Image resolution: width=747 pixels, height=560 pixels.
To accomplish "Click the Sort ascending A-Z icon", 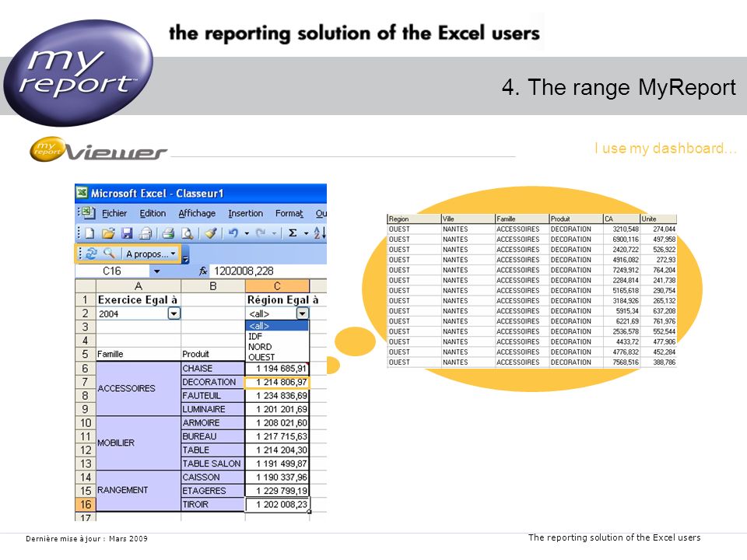I will [x=320, y=233].
